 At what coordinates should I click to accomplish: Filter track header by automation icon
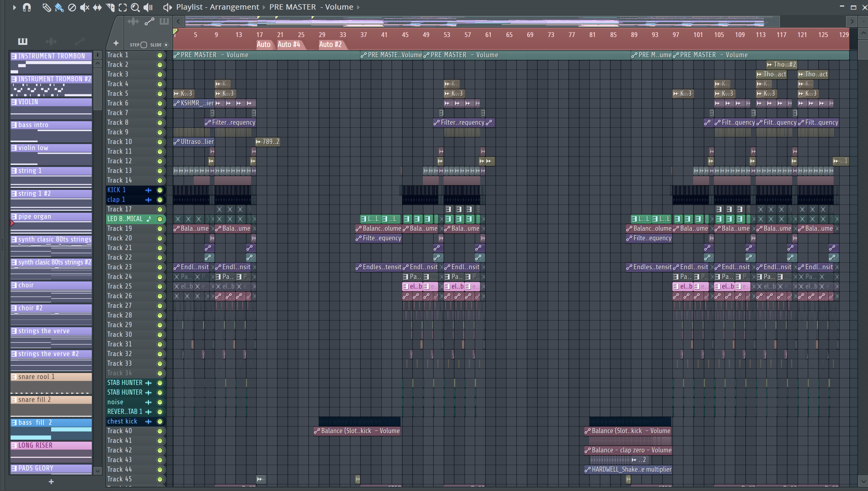click(x=149, y=22)
